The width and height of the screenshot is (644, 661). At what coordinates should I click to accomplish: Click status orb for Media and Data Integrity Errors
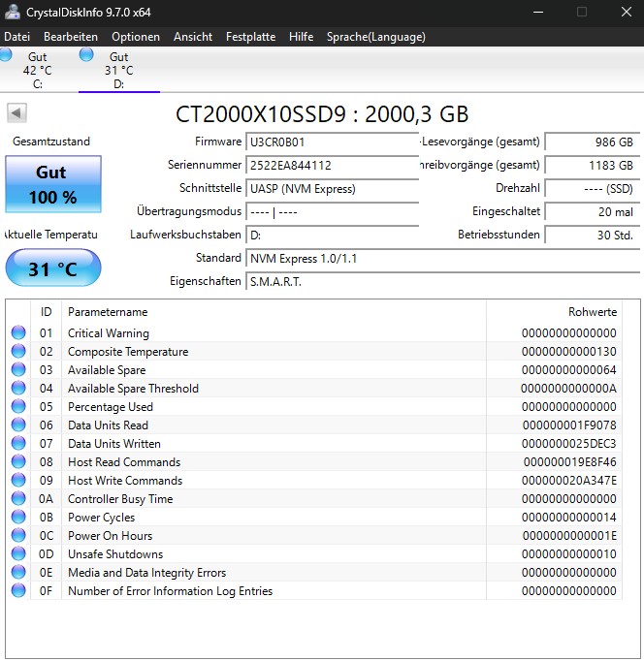18,573
